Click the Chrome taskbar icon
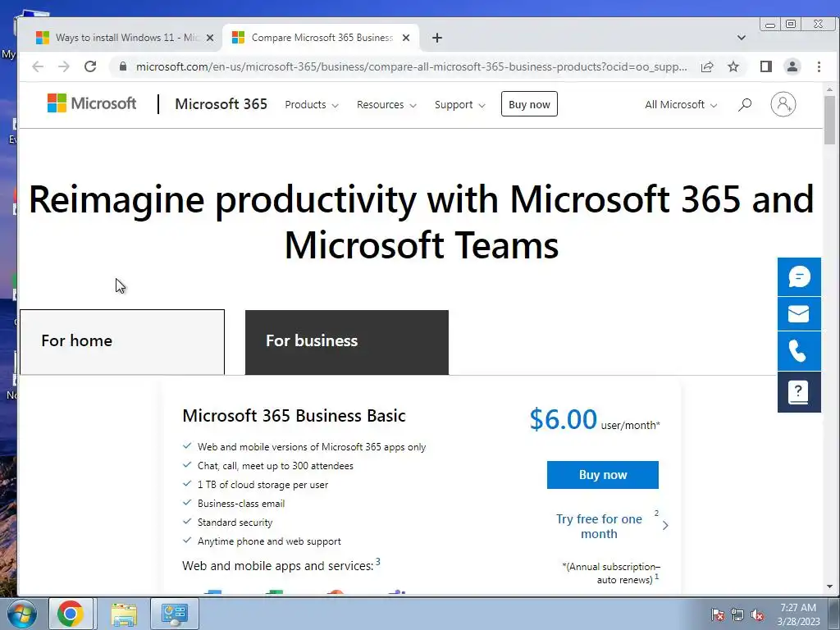This screenshot has height=630, width=840. pos(71,614)
